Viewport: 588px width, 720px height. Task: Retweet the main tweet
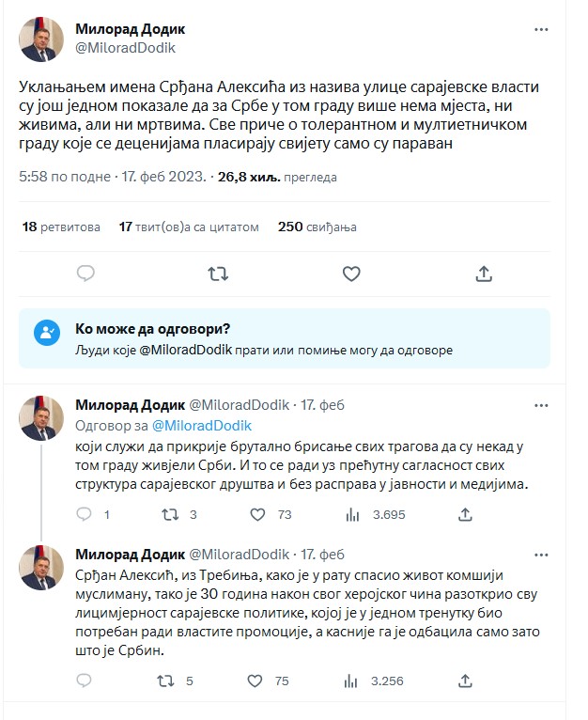click(218, 274)
